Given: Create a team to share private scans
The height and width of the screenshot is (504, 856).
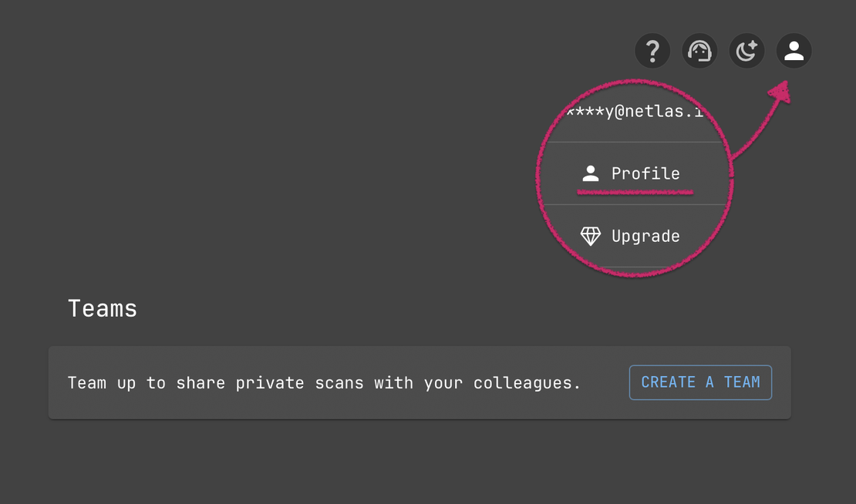Looking at the screenshot, I should pyautogui.click(x=700, y=382).
